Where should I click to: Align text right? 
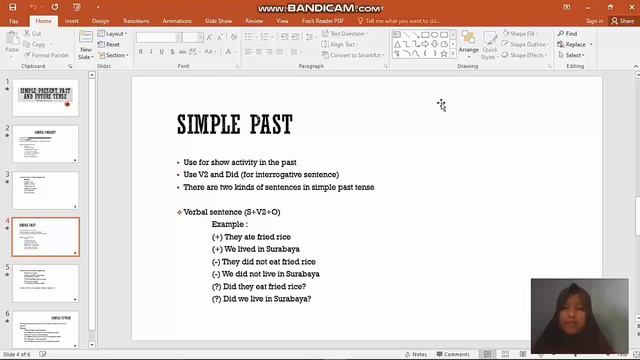pyautogui.click(x=269, y=51)
